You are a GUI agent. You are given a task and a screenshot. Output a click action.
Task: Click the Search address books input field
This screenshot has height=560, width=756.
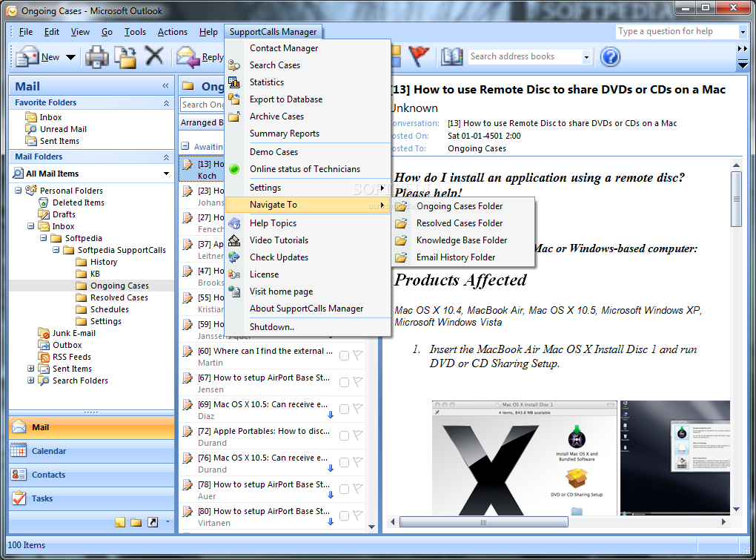(525, 57)
